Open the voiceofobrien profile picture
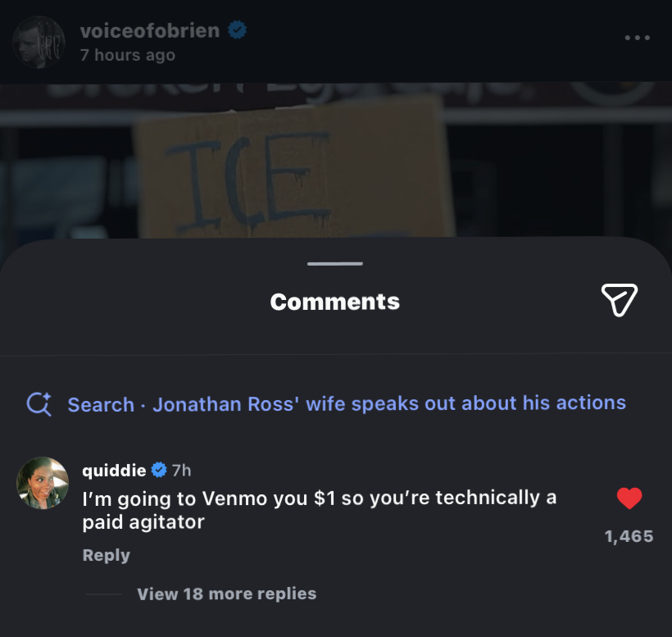 (x=39, y=41)
